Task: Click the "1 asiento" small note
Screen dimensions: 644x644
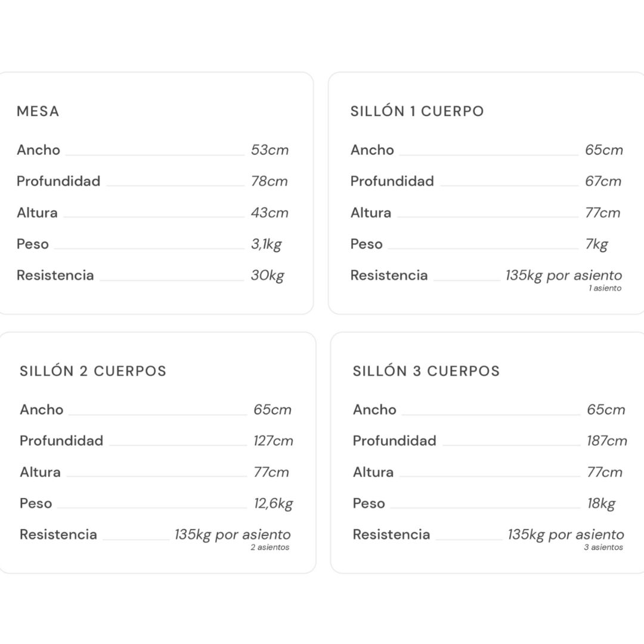Action: [x=605, y=289]
